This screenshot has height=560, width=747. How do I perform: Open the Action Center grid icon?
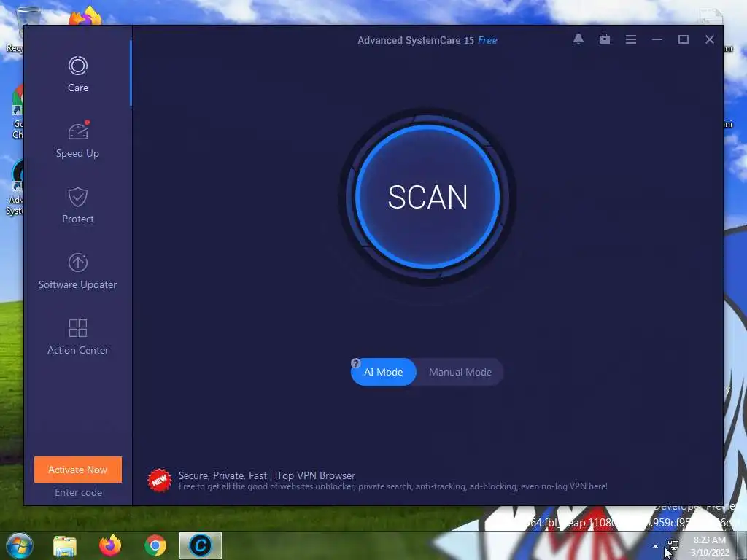pyautogui.click(x=77, y=328)
